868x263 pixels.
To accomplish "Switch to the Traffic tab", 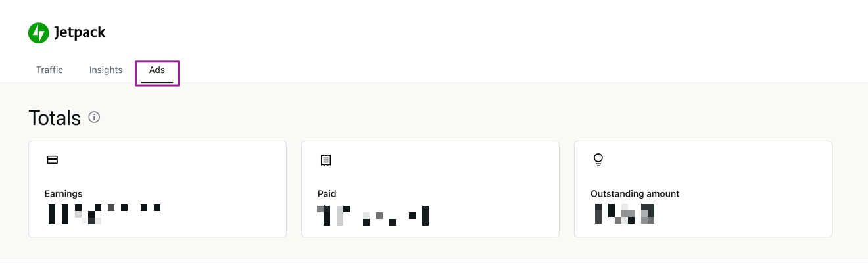I will click(49, 70).
